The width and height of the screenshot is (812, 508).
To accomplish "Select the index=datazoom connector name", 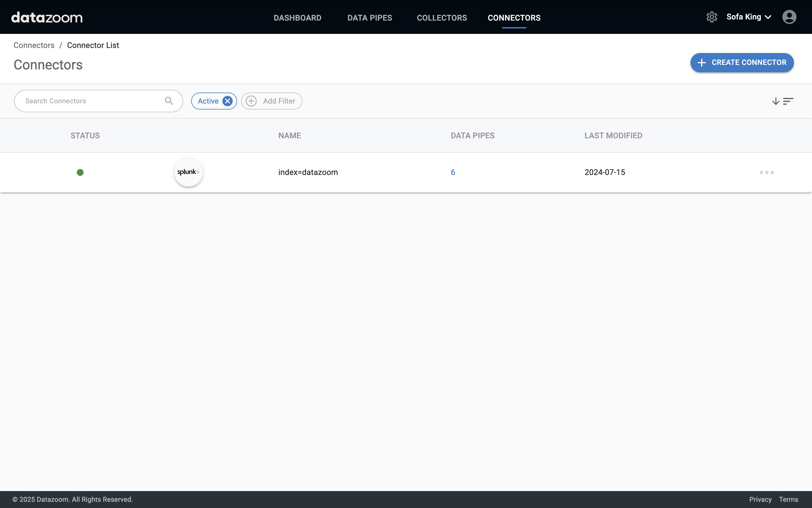I will coord(308,172).
